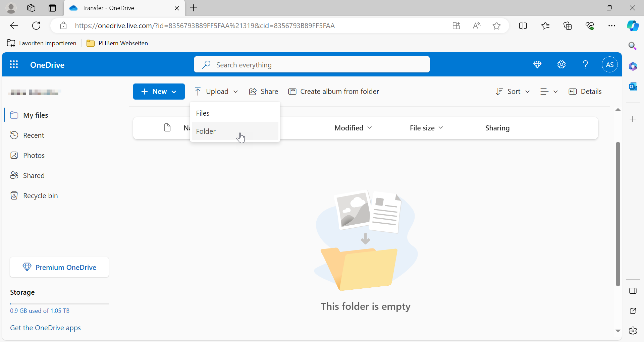Toggle the Details pane
Viewport: 644px width, 342px height.
click(x=585, y=92)
